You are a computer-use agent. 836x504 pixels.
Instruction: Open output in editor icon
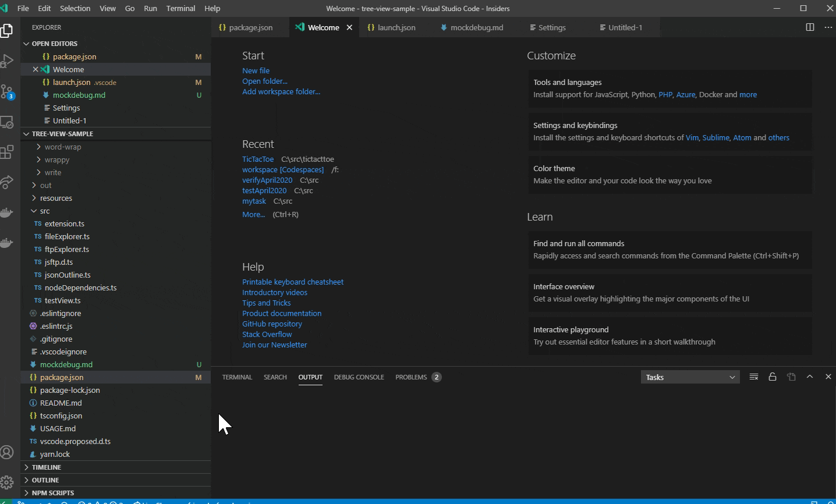791,377
